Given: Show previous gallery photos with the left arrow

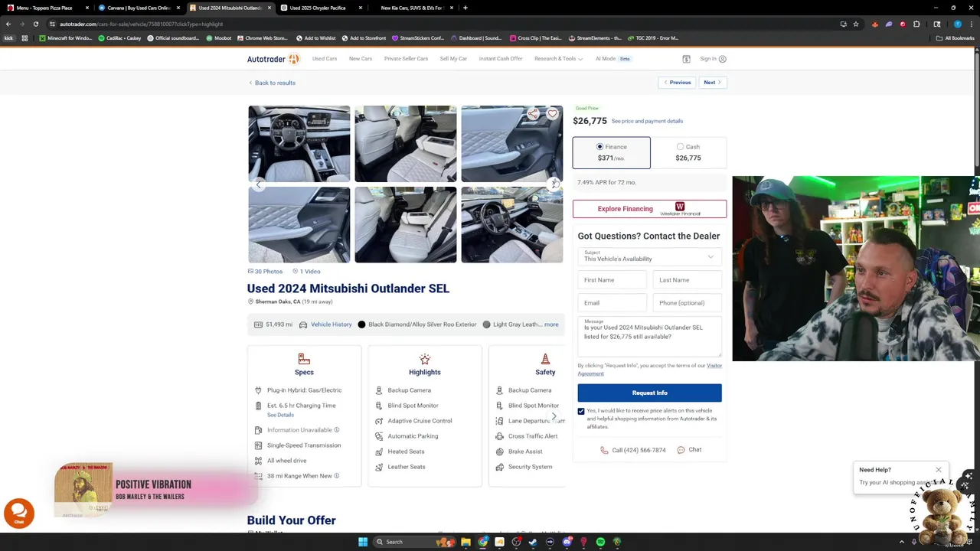Looking at the screenshot, I should pyautogui.click(x=258, y=184).
